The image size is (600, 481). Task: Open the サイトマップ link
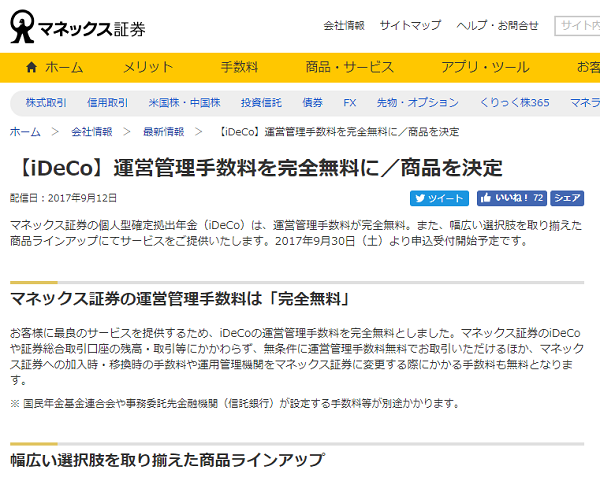(x=410, y=26)
